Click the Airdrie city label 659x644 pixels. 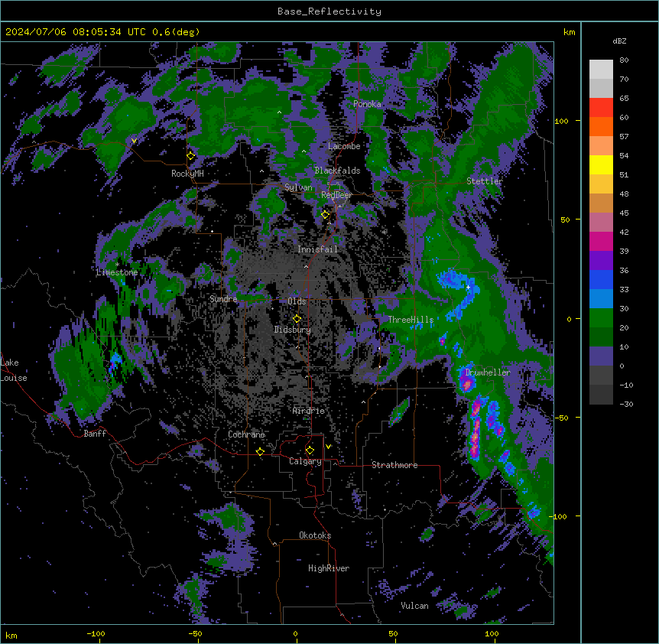pyautogui.click(x=309, y=411)
